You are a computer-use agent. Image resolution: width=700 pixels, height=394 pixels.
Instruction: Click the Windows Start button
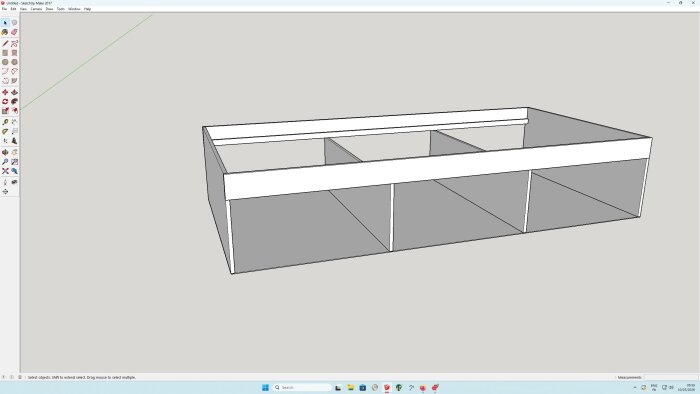pos(265,387)
